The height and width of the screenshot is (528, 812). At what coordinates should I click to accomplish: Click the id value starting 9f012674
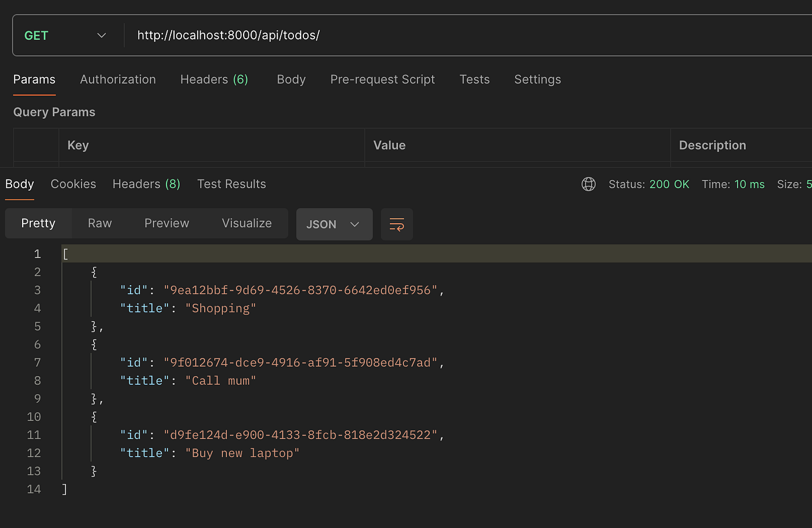pyautogui.click(x=300, y=362)
